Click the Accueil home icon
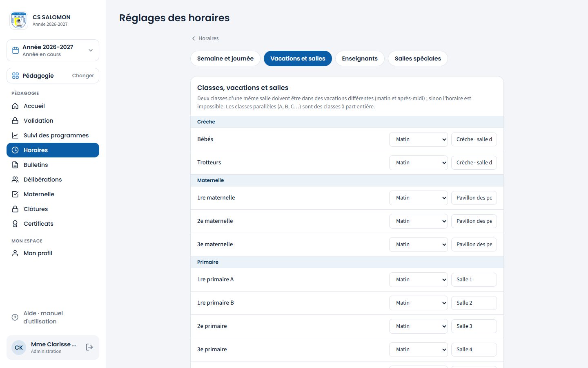 15,106
